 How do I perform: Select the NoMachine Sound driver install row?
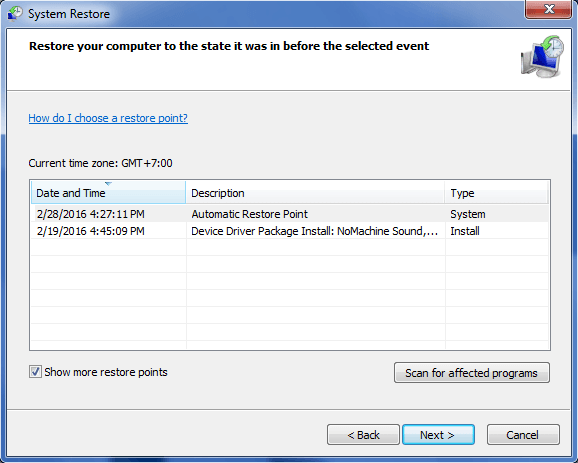(x=290, y=231)
